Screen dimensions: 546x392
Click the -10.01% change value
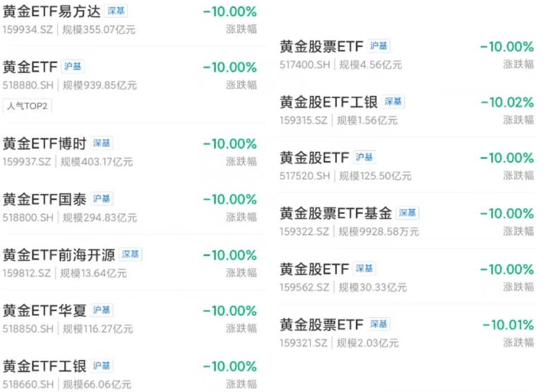[x=508, y=324]
